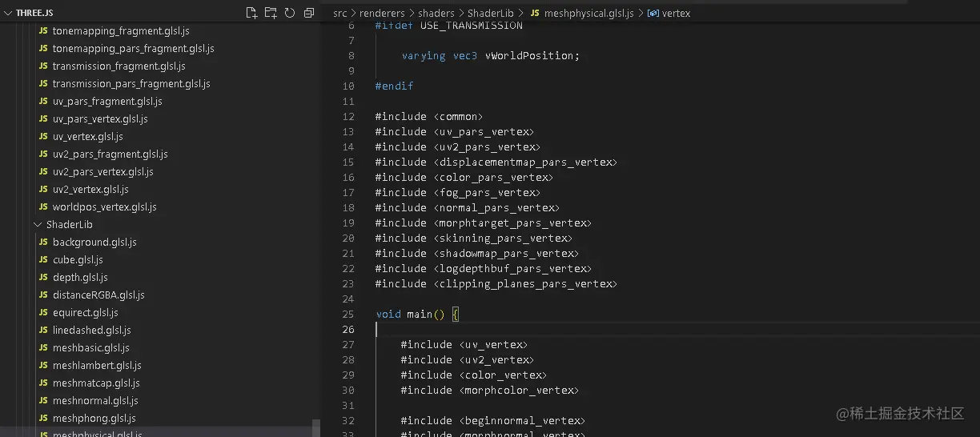Click '#include <morphcolor_vertex>' line
This screenshot has width=980, height=437.
click(x=490, y=390)
